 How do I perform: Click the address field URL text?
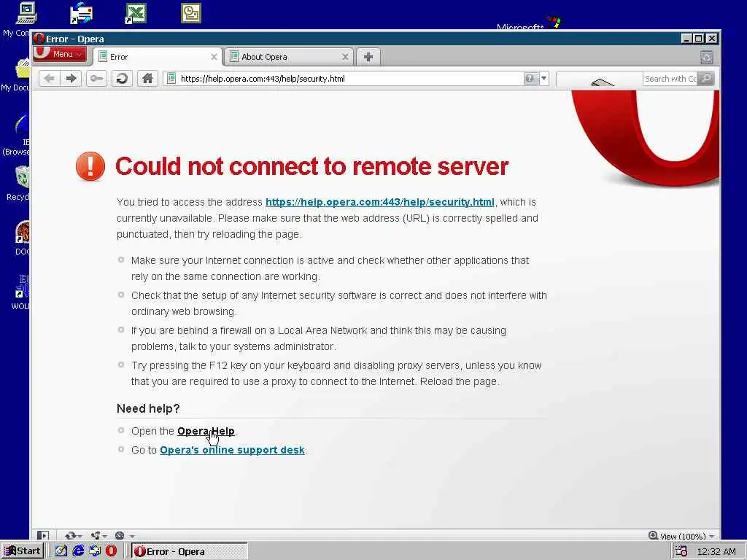click(x=263, y=79)
